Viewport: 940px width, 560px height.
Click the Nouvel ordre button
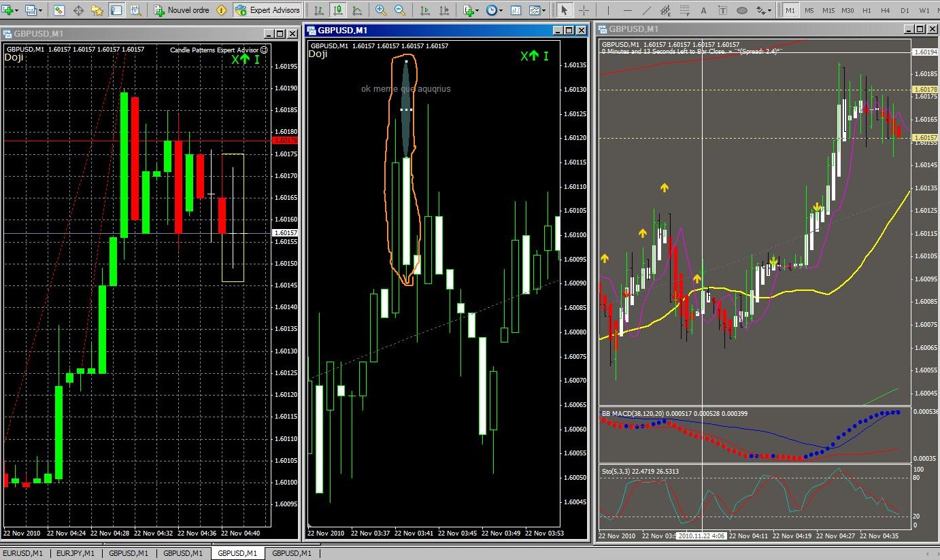[x=181, y=10]
